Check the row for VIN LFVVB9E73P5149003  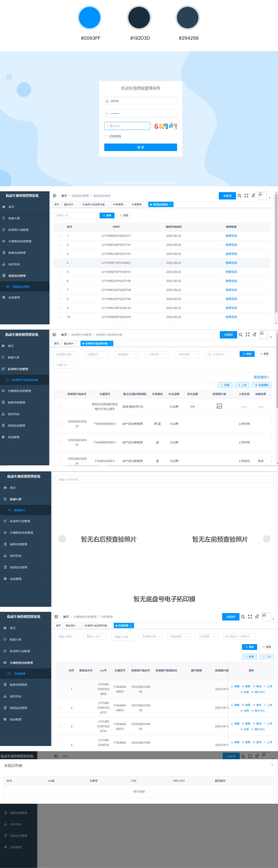pos(59,263)
